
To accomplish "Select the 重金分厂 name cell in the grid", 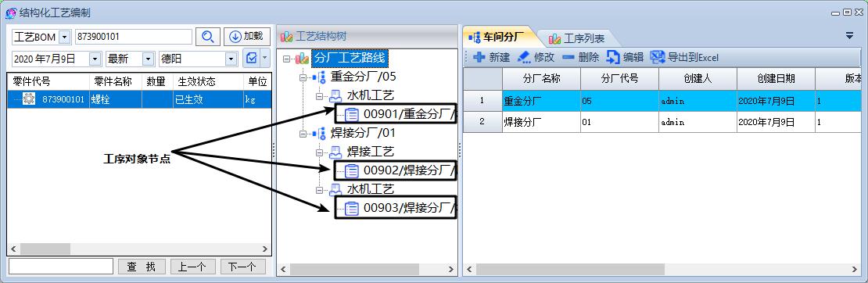I will pyautogui.click(x=541, y=101).
